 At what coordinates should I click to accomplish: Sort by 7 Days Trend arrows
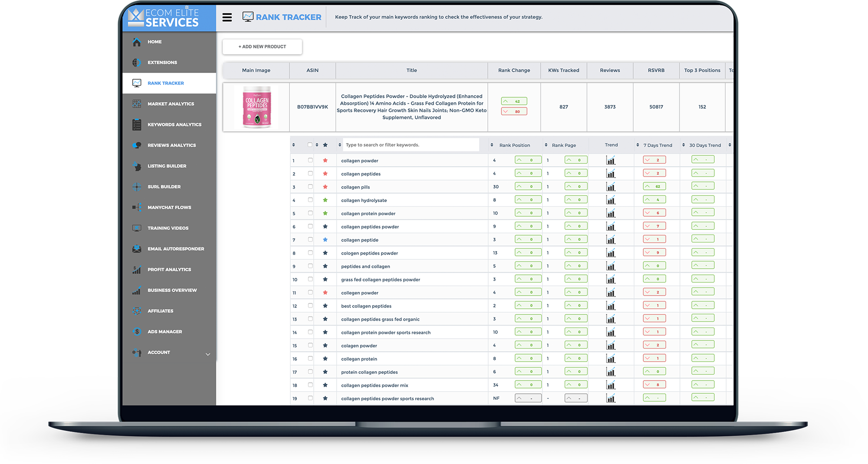point(638,145)
